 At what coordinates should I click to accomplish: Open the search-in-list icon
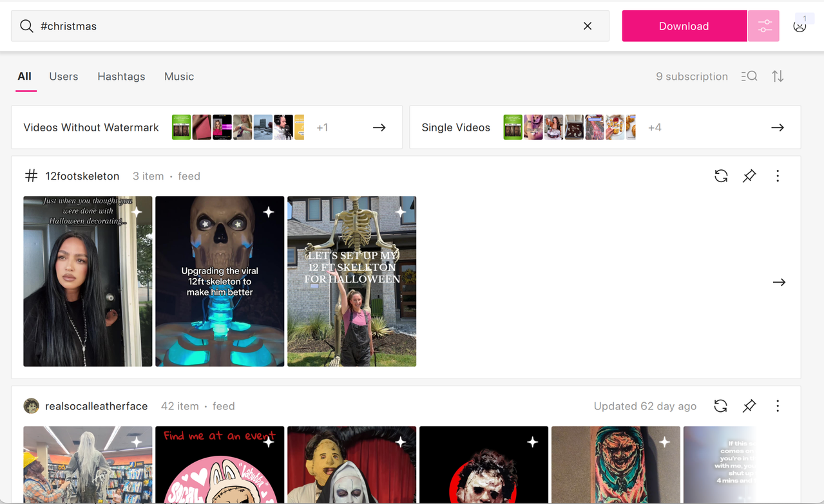(x=749, y=77)
